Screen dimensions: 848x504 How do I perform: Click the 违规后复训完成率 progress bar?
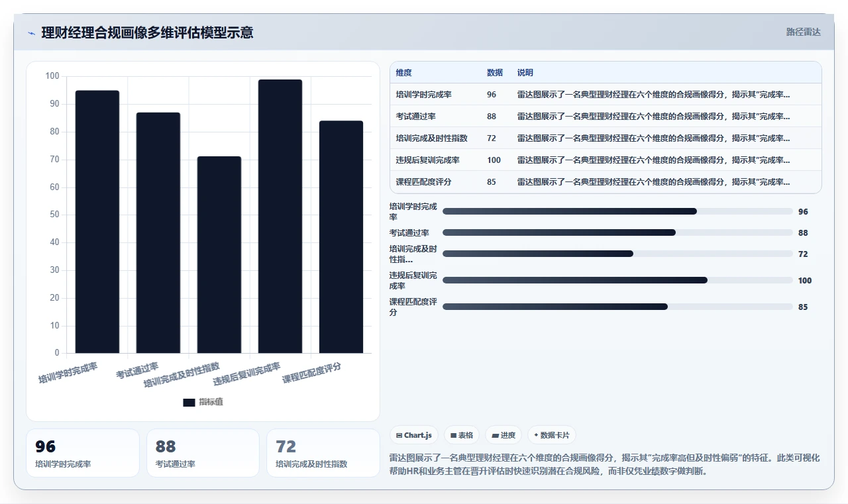[617, 280]
